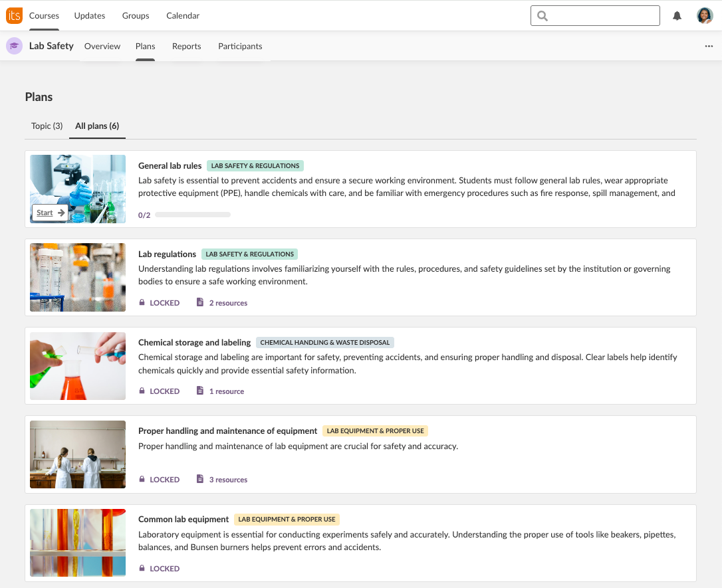This screenshot has width=722, height=588.
Task: Click lock icon on Common lab equipment
Action: [142, 569]
